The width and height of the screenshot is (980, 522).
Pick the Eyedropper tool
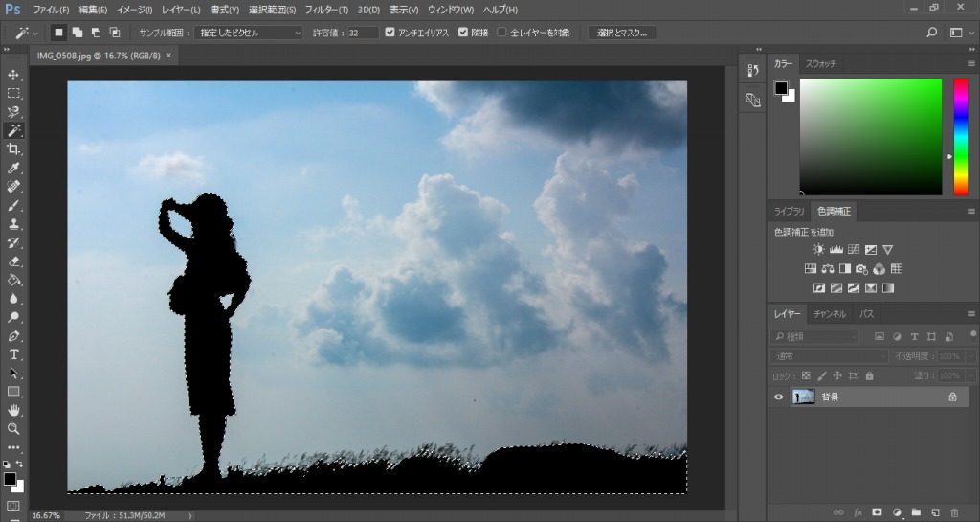[13, 168]
